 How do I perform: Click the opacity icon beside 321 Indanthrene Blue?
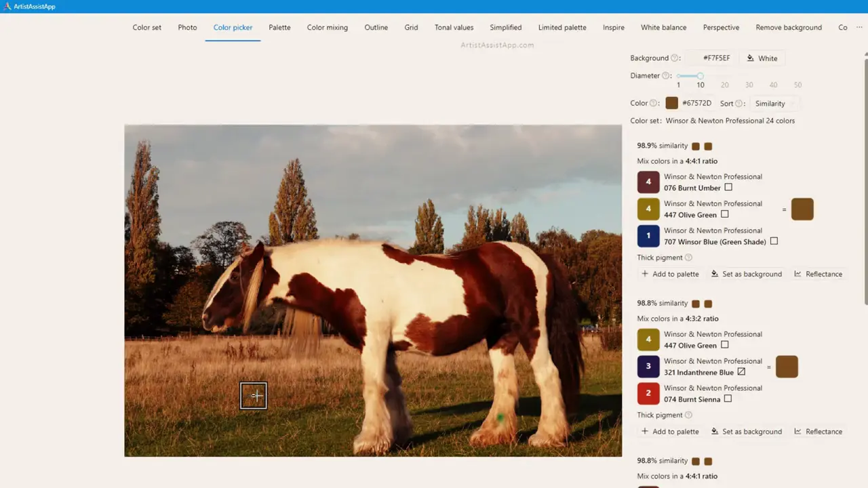(741, 372)
